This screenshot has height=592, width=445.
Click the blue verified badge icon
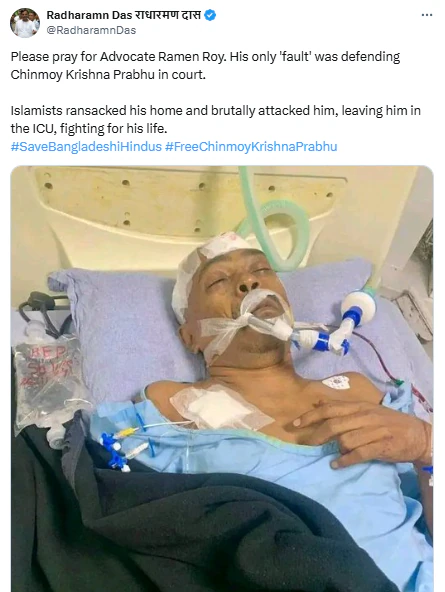point(210,15)
